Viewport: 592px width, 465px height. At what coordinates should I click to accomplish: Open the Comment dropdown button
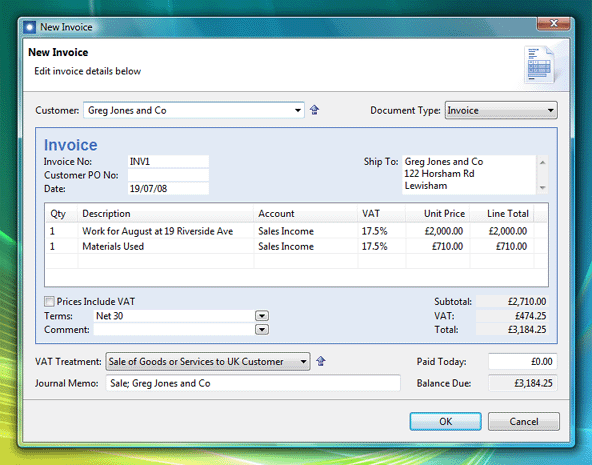[262, 330]
